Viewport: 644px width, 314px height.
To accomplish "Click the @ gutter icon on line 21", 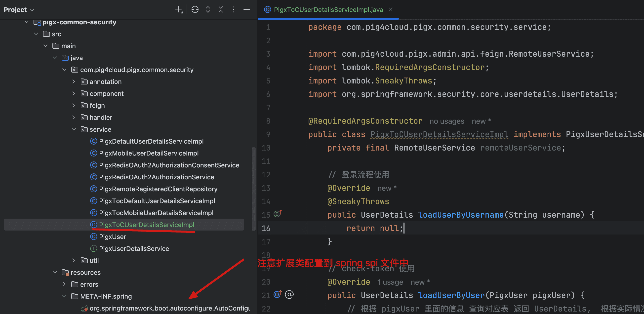I will click(x=289, y=295).
